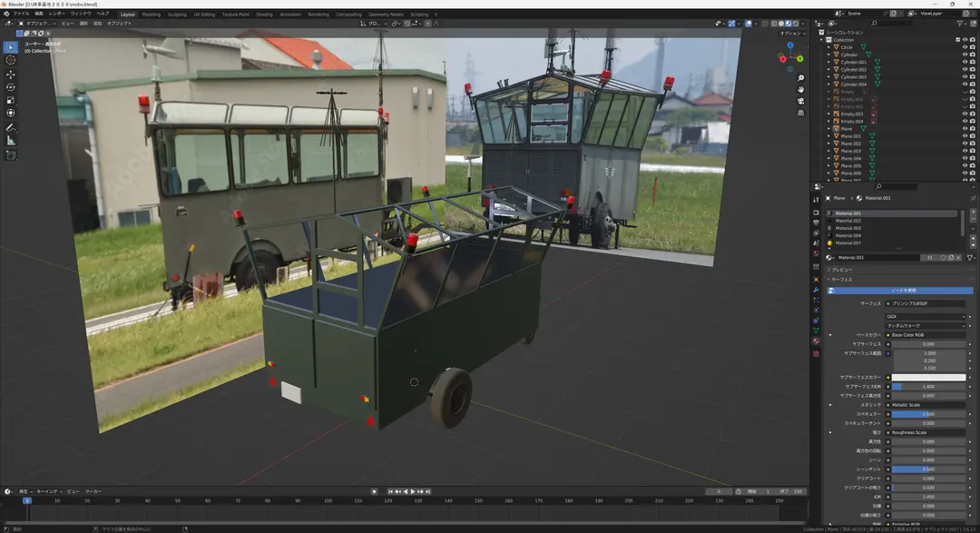The image size is (980, 533).
Task: Open the ファイル menu
Action: click(21, 14)
